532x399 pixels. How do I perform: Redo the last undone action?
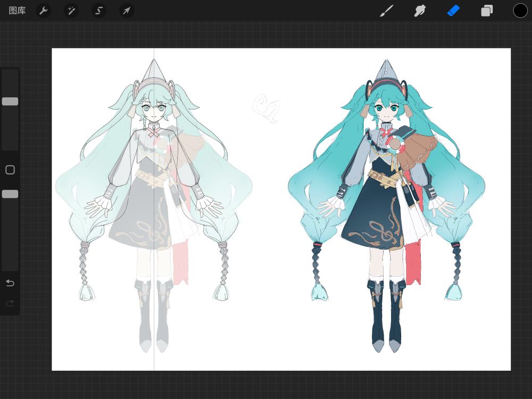tap(10, 303)
